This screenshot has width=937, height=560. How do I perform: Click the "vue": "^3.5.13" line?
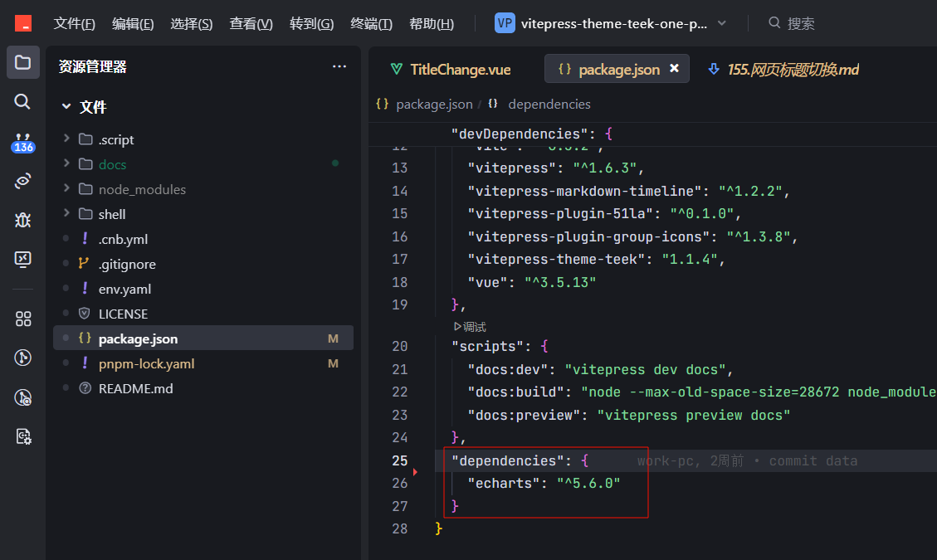[532, 282]
